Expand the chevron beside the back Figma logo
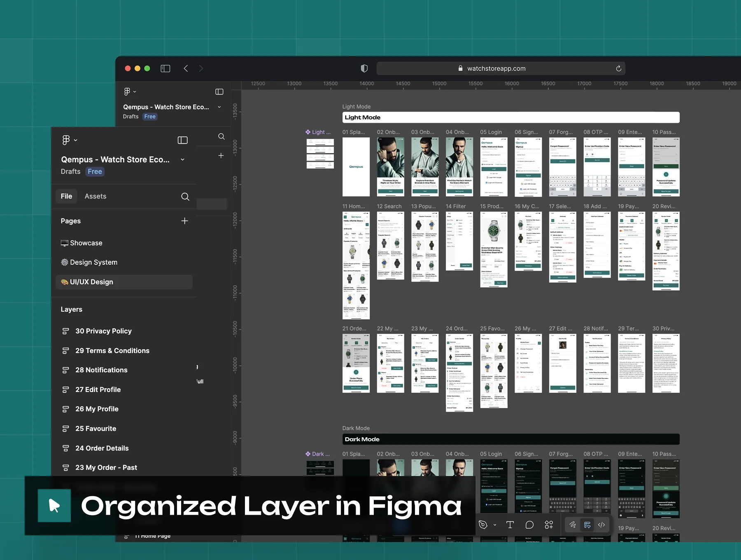Viewport: 741px width, 560px height. click(x=135, y=92)
